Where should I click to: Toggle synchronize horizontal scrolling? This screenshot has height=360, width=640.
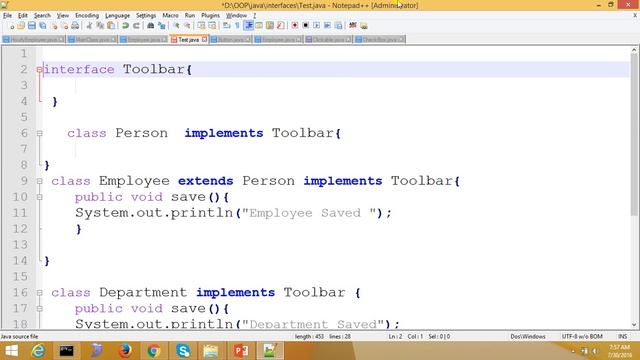pyautogui.click(x=212, y=26)
